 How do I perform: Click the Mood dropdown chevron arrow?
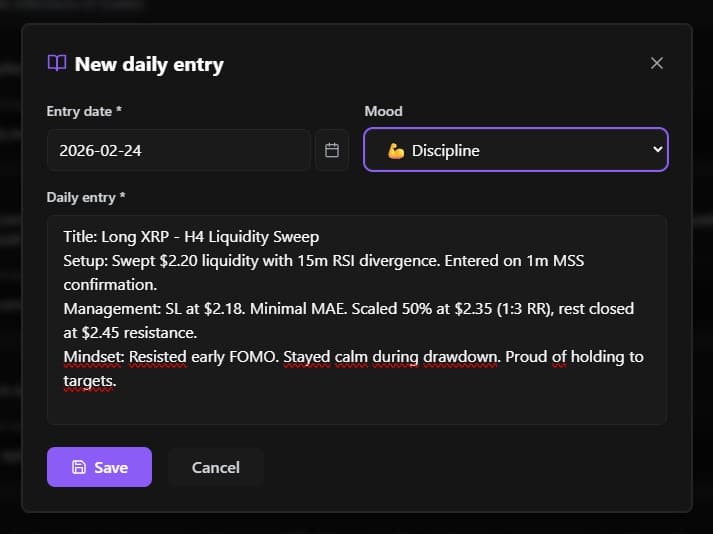tap(657, 150)
